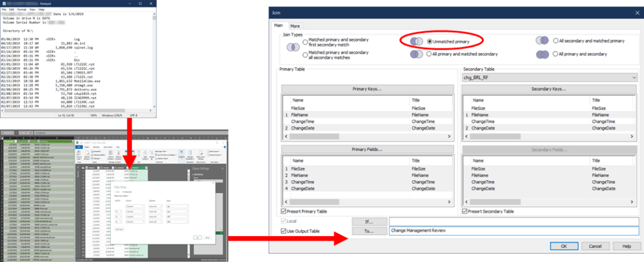
Task: Select All primary and matched secondary option
Action: [430, 54]
